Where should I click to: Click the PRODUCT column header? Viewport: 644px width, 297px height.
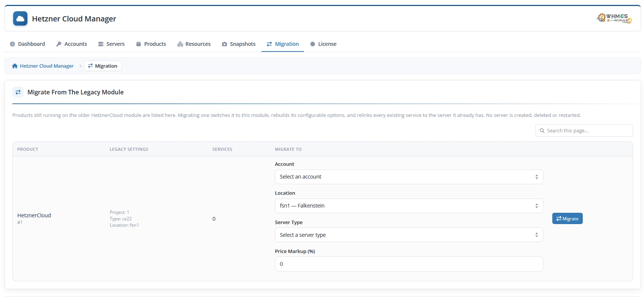28,149
